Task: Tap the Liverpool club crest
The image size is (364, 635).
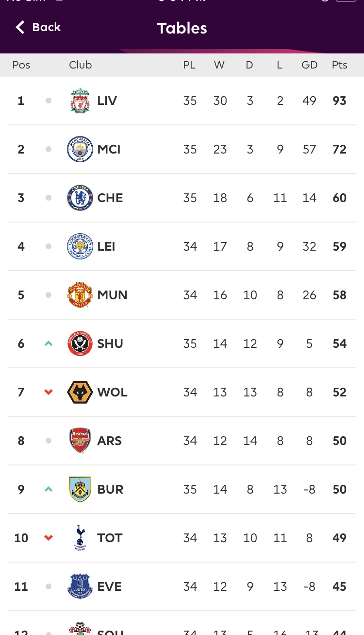Action: pos(80,101)
